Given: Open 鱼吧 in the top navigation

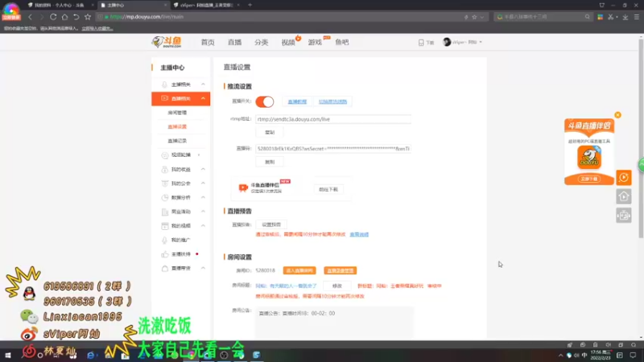Looking at the screenshot, I should pos(341,43).
